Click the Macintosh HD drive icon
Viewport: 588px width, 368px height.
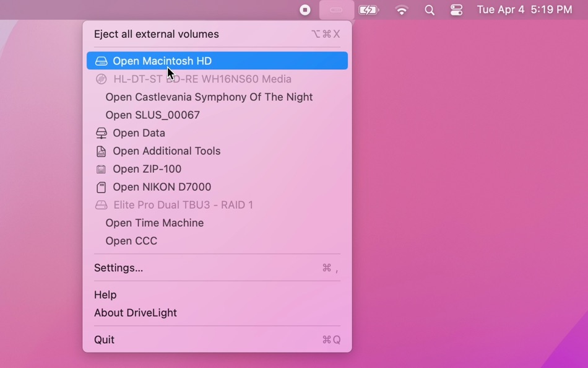102,61
